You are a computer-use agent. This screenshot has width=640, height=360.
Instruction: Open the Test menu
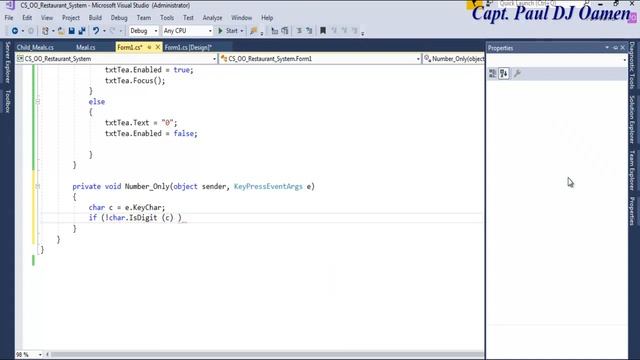(188, 18)
